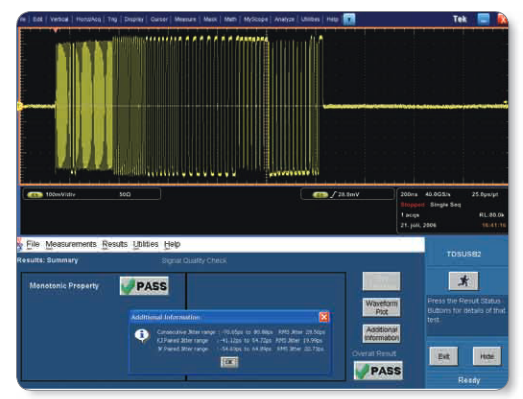523x399 pixels.
Task: Minimize the Tek oscilloscope window
Action: 484,19
